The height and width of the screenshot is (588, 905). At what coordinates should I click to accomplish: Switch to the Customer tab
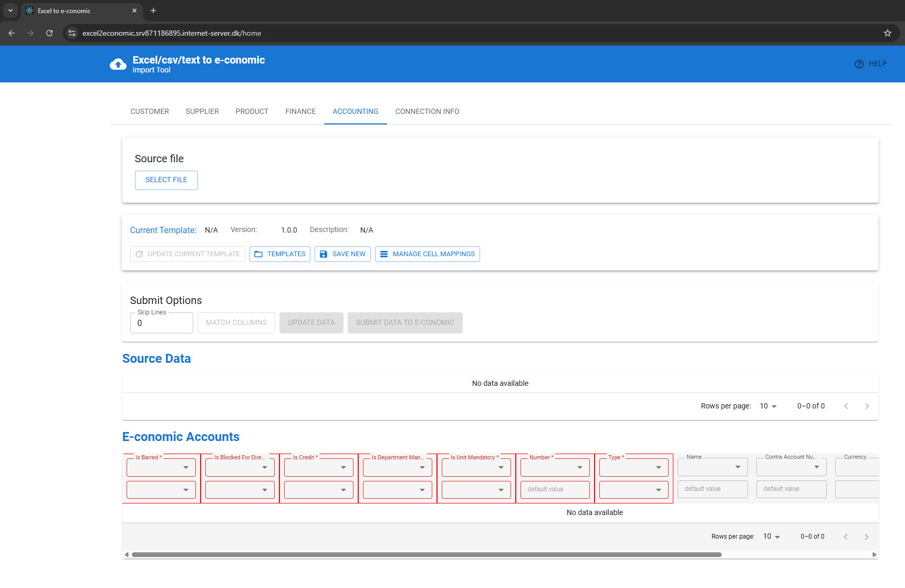coord(150,111)
